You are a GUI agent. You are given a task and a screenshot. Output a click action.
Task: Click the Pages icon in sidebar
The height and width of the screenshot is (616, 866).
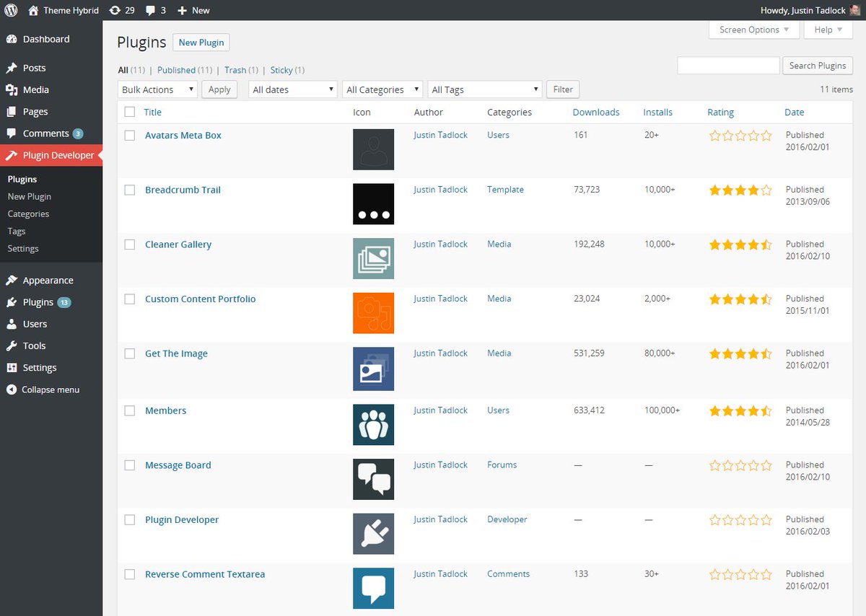tap(12, 112)
